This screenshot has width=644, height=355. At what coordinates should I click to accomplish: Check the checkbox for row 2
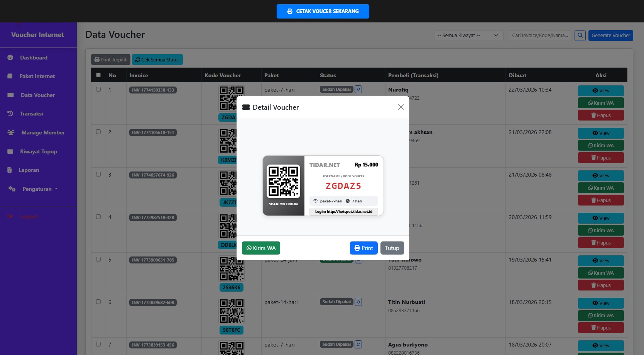click(98, 132)
